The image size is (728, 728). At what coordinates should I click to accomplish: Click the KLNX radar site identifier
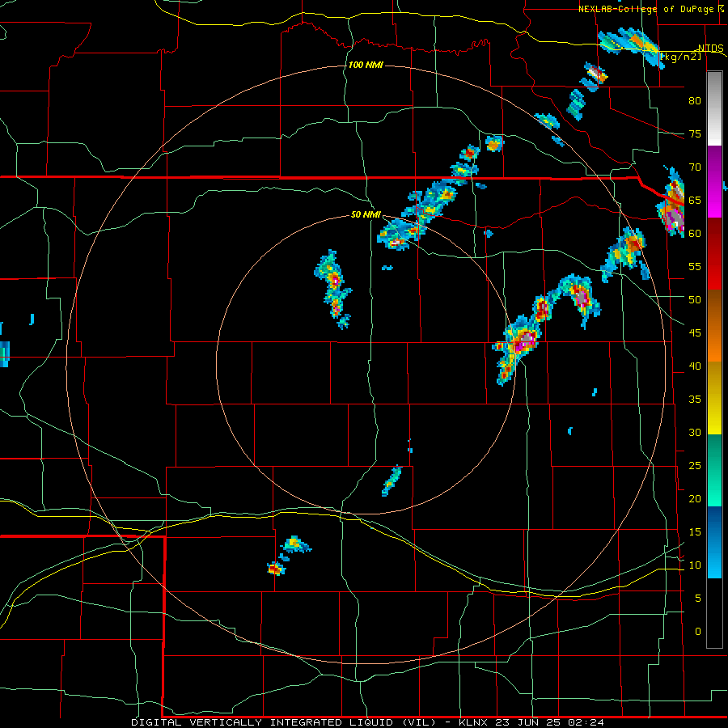click(x=473, y=722)
